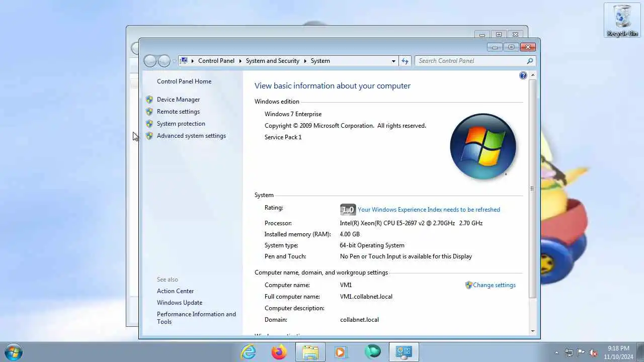The image size is (644, 362).
Task: Open the Windows Start button
Action: click(x=13, y=351)
